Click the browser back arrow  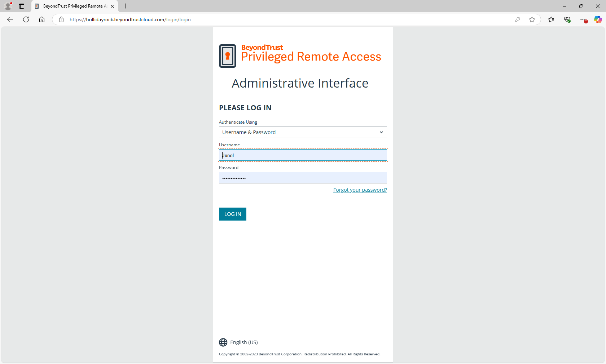[x=10, y=19]
